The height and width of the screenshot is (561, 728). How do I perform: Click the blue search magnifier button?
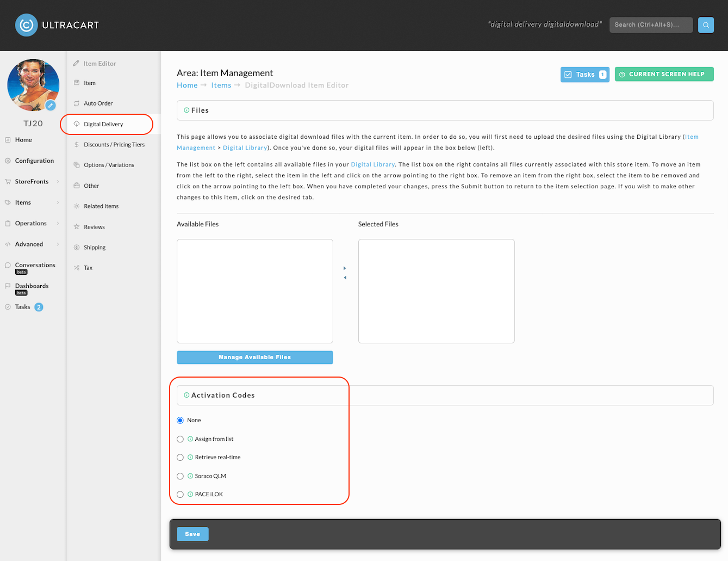click(706, 25)
